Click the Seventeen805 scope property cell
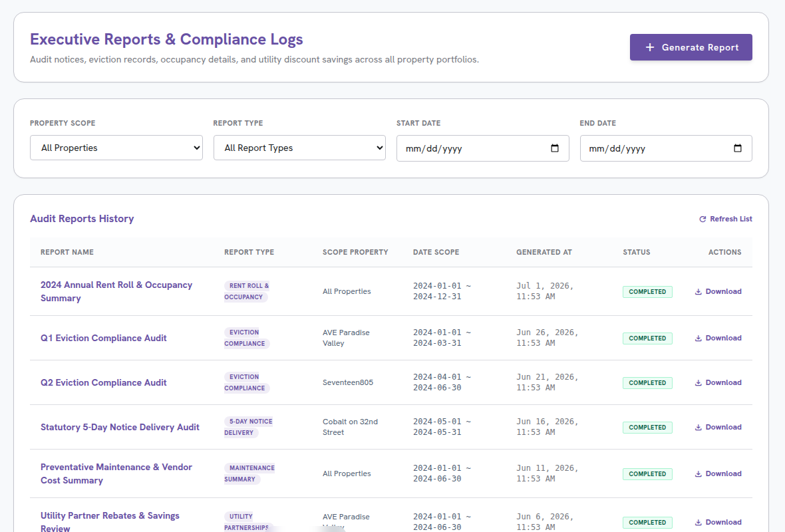 [x=348, y=382]
